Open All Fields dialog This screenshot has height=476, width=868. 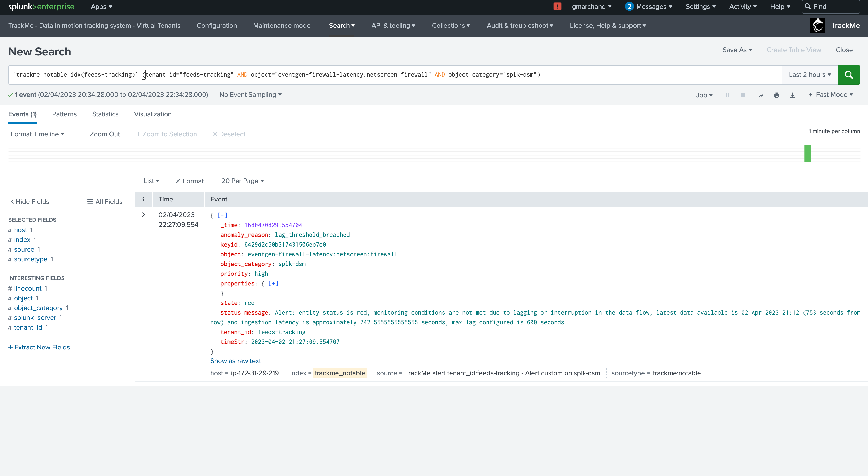click(x=105, y=202)
